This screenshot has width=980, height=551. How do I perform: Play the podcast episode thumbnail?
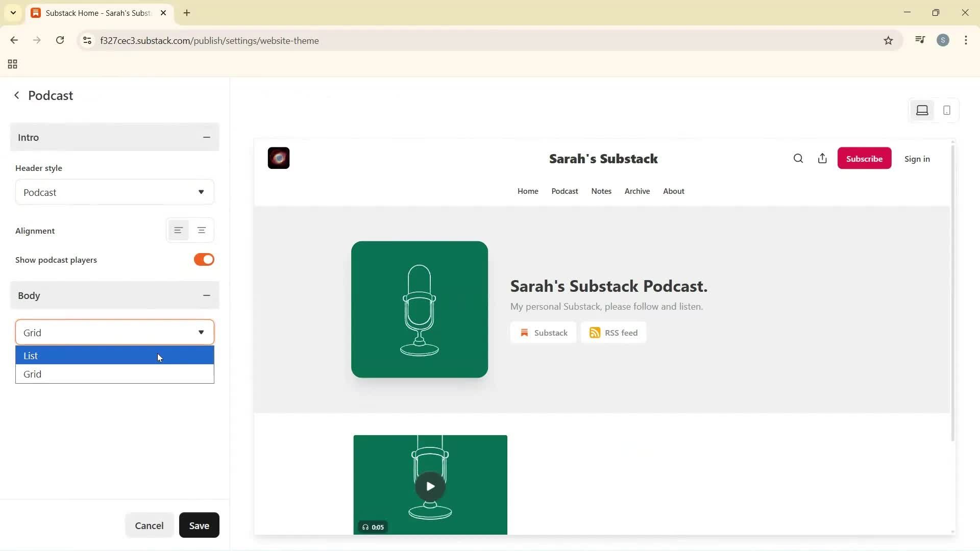tap(430, 486)
